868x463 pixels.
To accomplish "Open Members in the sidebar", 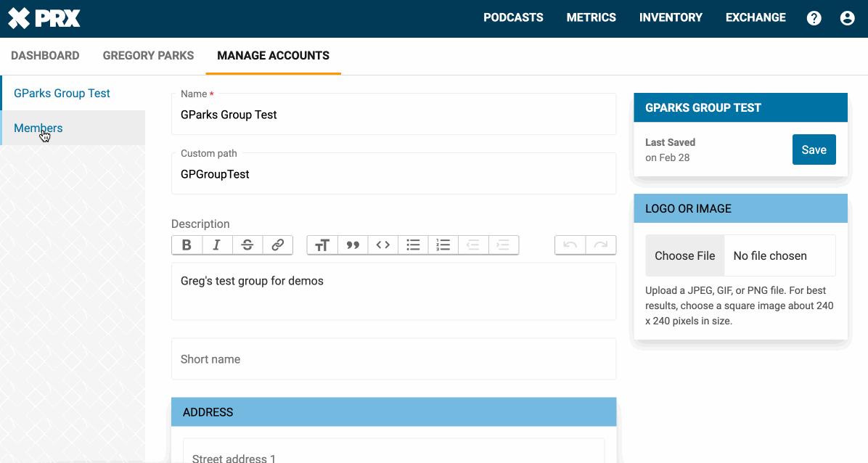I will point(38,128).
